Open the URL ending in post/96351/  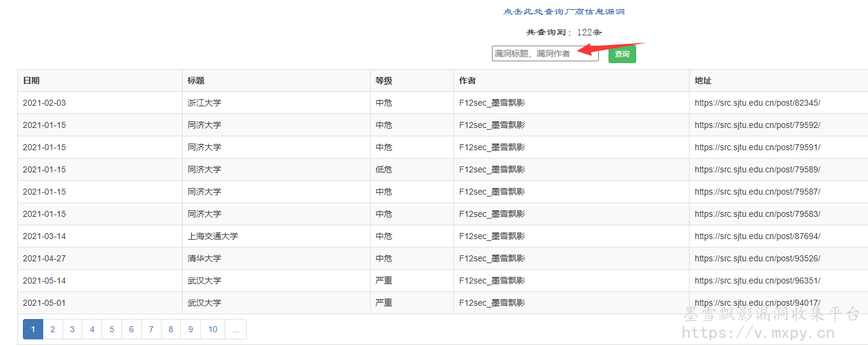click(x=757, y=281)
